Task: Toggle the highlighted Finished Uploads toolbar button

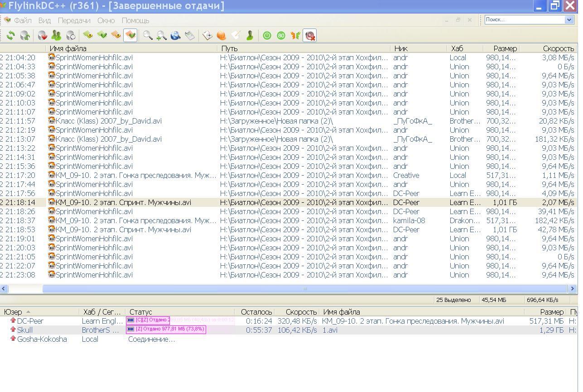Action: pos(130,35)
